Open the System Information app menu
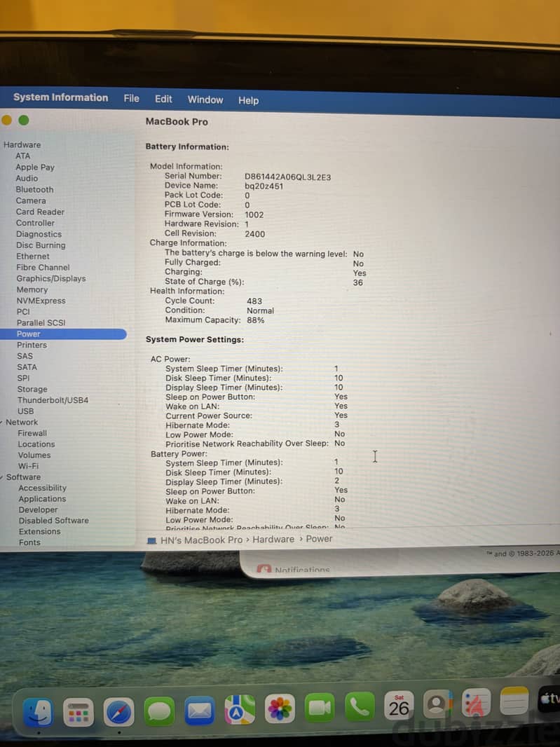This screenshot has height=747, width=560. (60, 97)
